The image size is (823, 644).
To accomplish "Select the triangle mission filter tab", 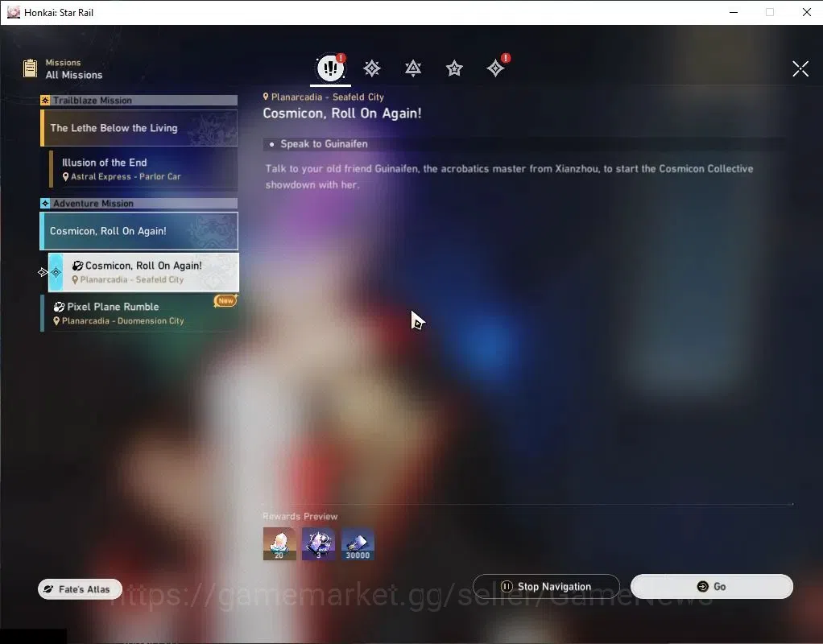I will click(413, 68).
